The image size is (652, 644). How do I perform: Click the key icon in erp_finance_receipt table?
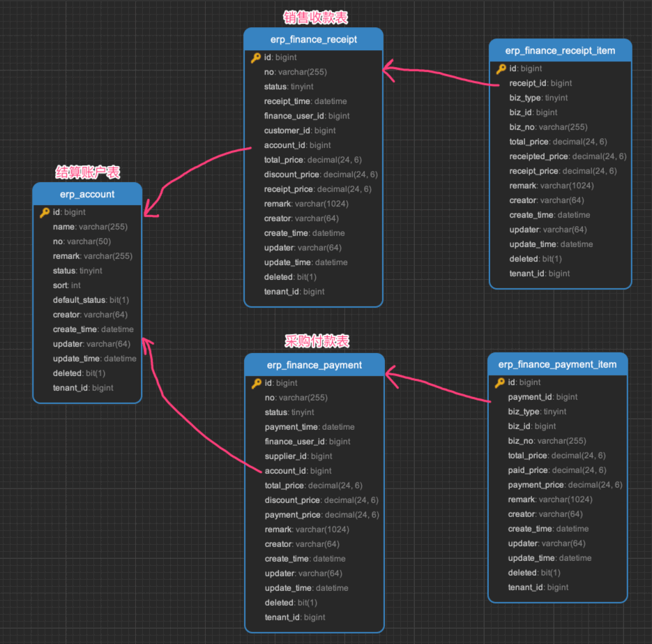click(256, 57)
